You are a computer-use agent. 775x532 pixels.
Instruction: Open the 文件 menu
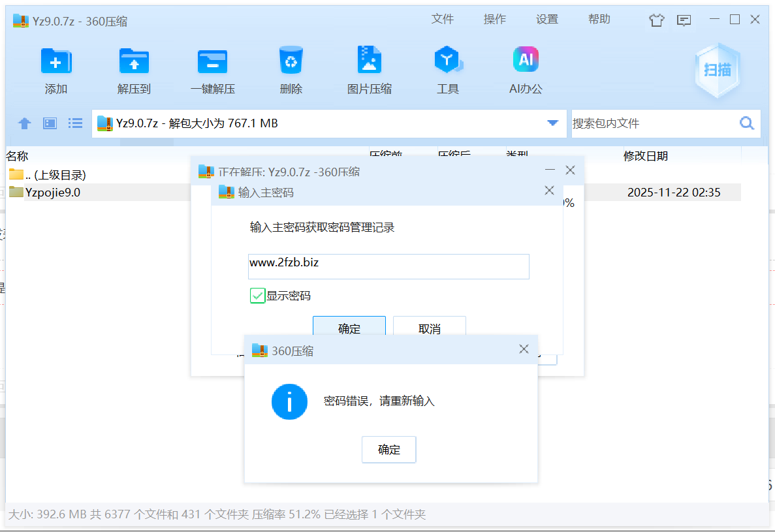click(443, 20)
